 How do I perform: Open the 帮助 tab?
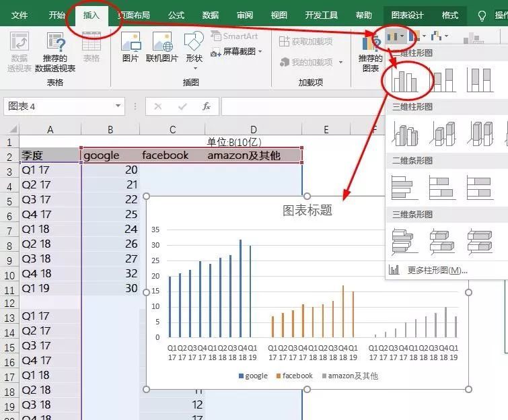(x=364, y=15)
